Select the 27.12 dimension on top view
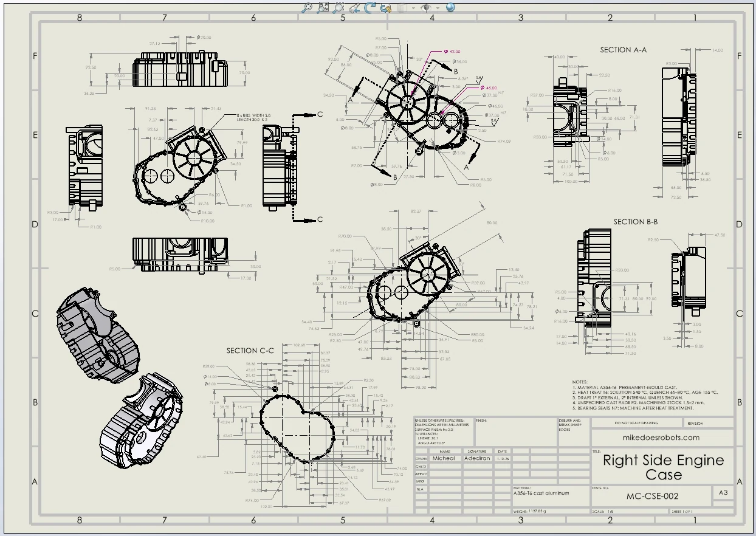This screenshot has height=536, width=756. [154, 44]
